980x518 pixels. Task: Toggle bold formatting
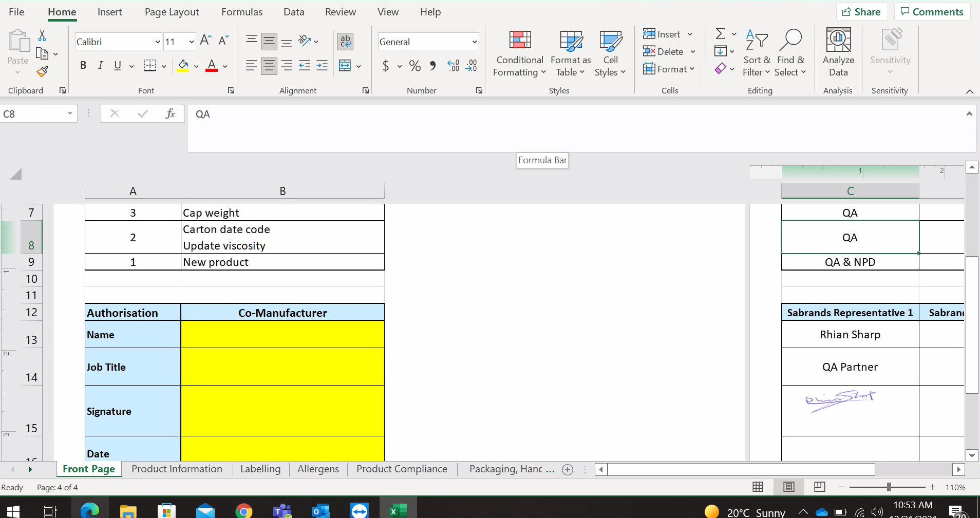click(x=83, y=65)
